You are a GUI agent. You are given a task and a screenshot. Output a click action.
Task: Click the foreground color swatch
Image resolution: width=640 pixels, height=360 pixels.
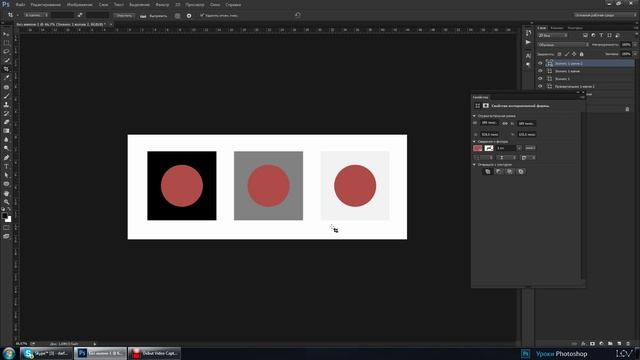pos(4,216)
